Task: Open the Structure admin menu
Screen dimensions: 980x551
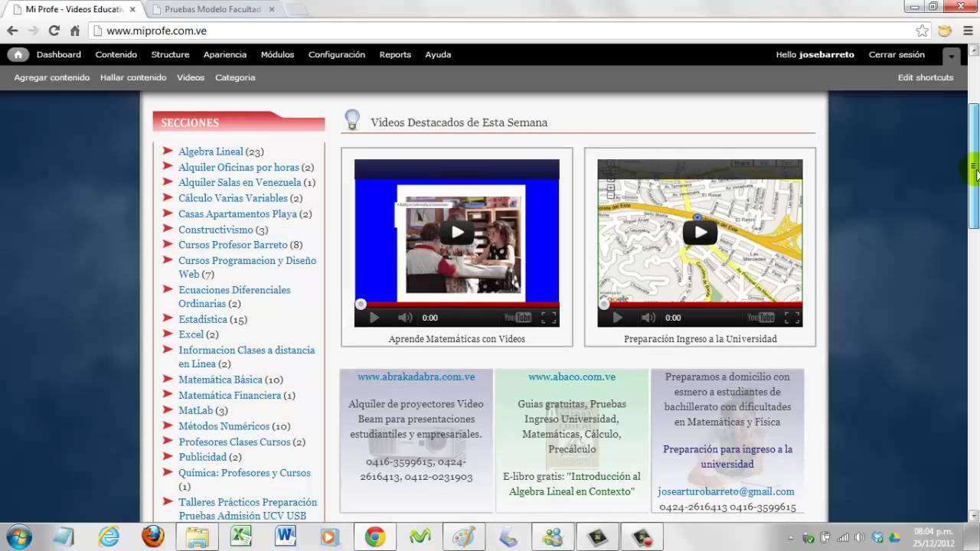Action: coord(170,54)
